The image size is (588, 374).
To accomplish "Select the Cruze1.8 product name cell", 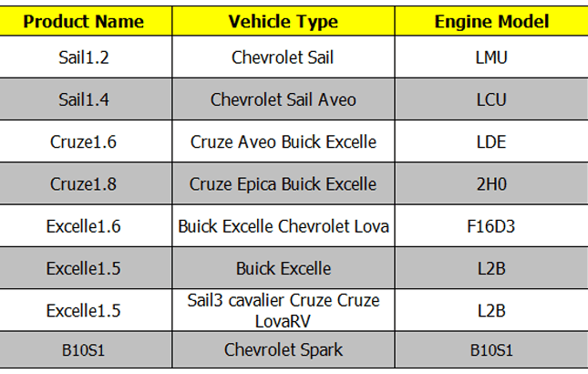I will (86, 184).
